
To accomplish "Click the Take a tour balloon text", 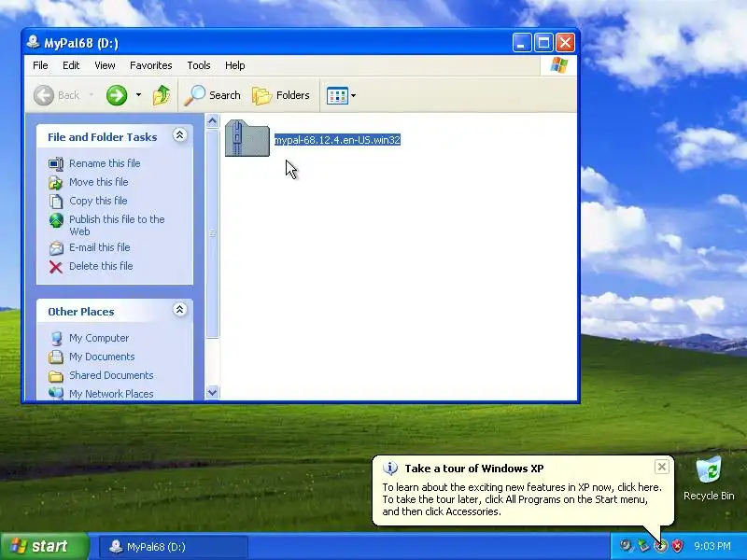I will coord(522,499).
